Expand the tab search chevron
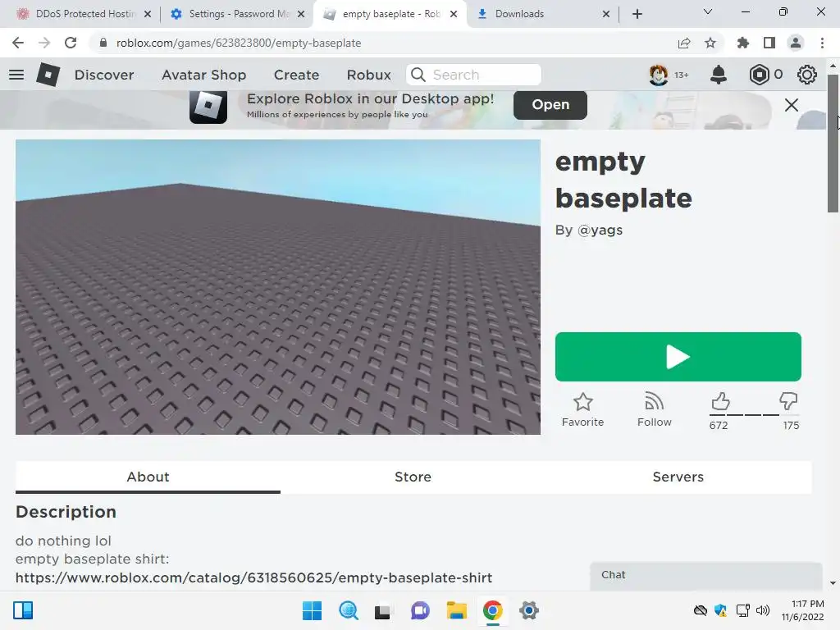Viewport: 840px width, 630px height. 708,11
